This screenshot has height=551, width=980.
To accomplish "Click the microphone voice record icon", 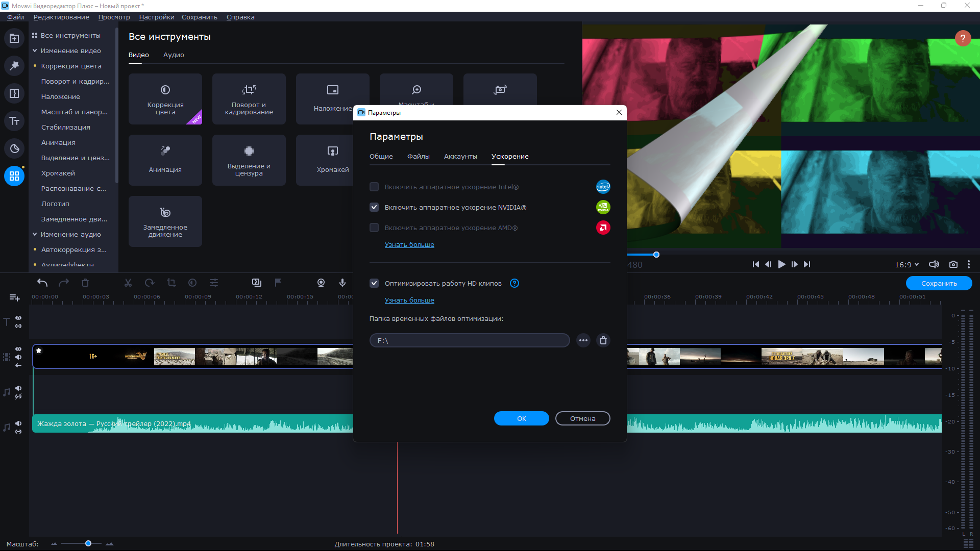I will pyautogui.click(x=342, y=283).
